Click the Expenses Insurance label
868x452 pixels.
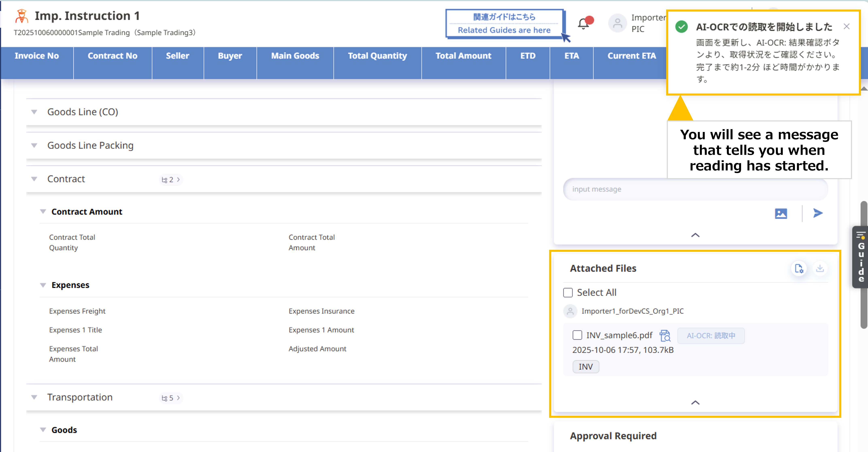pyautogui.click(x=321, y=311)
